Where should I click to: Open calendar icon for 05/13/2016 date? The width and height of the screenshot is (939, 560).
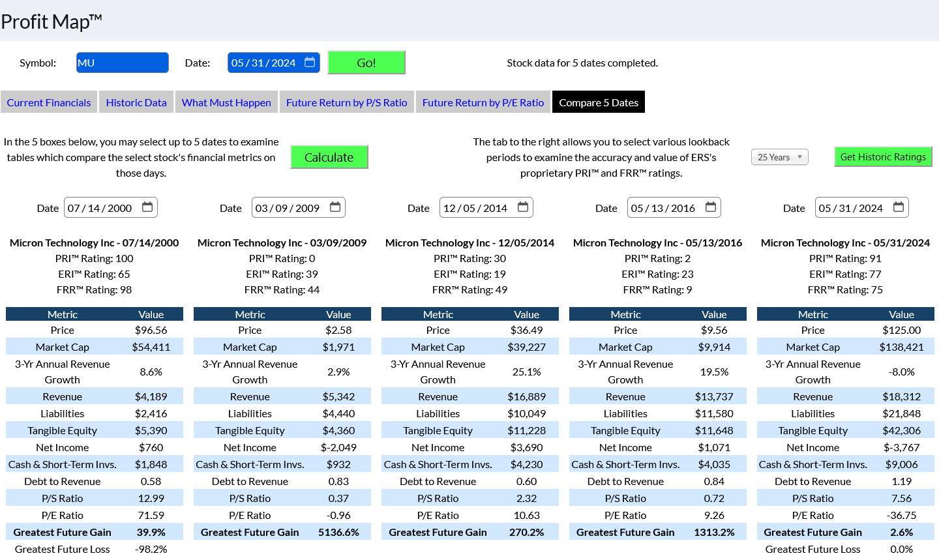pyautogui.click(x=711, y=207)
